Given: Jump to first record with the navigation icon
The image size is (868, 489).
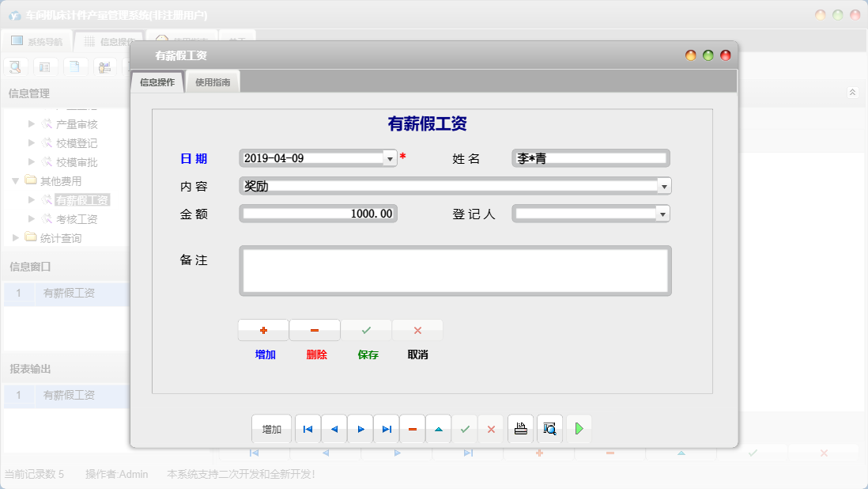Looking at the screenshot, I should (308, 428).
